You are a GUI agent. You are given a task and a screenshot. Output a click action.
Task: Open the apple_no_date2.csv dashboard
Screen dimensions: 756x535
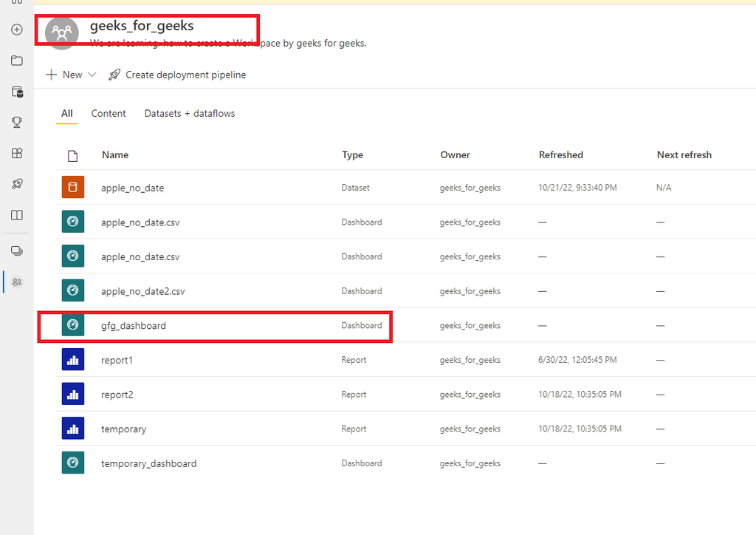pos(142,291)
